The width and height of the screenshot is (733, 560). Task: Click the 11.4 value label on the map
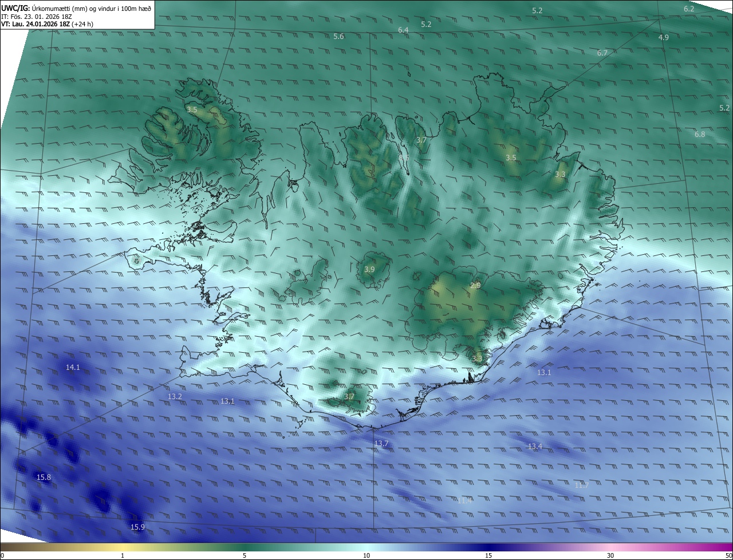464,500
